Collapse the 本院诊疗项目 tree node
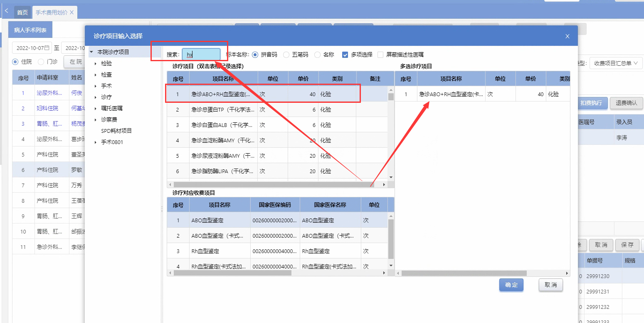 (91, 52)
